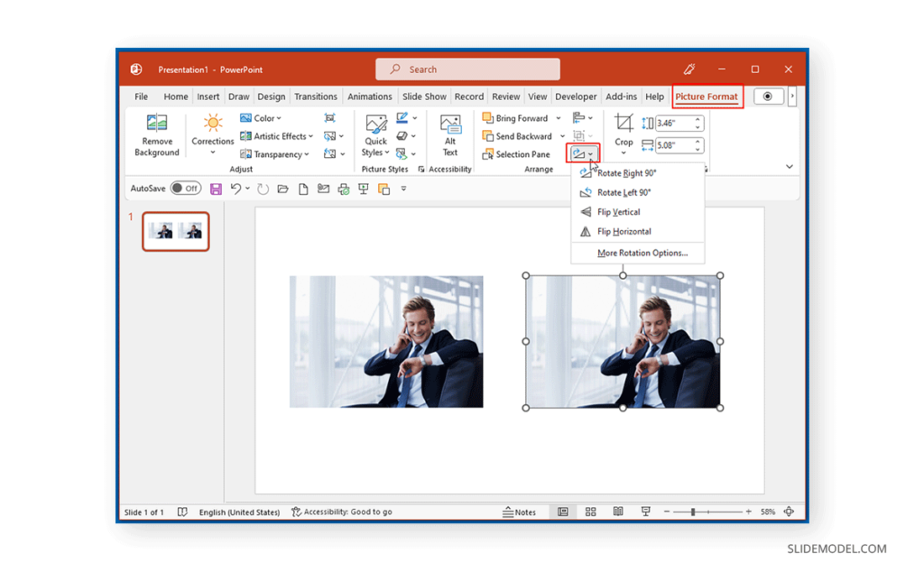
Task: Open the Undo history dropdown arrow
Action: coord(247,189)
